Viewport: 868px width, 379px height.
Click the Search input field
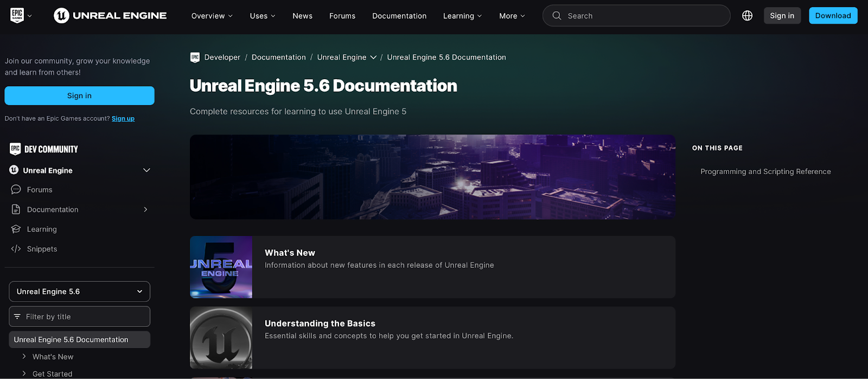[636, 16]
